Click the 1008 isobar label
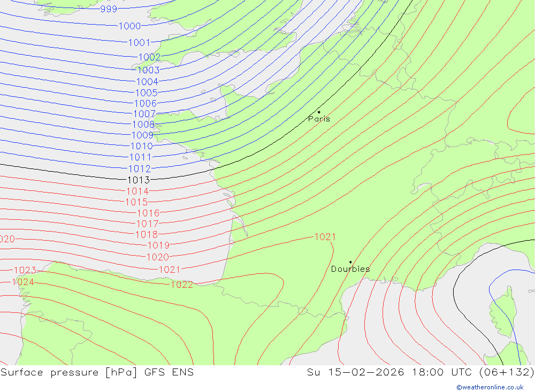 (x=143, y=125)
